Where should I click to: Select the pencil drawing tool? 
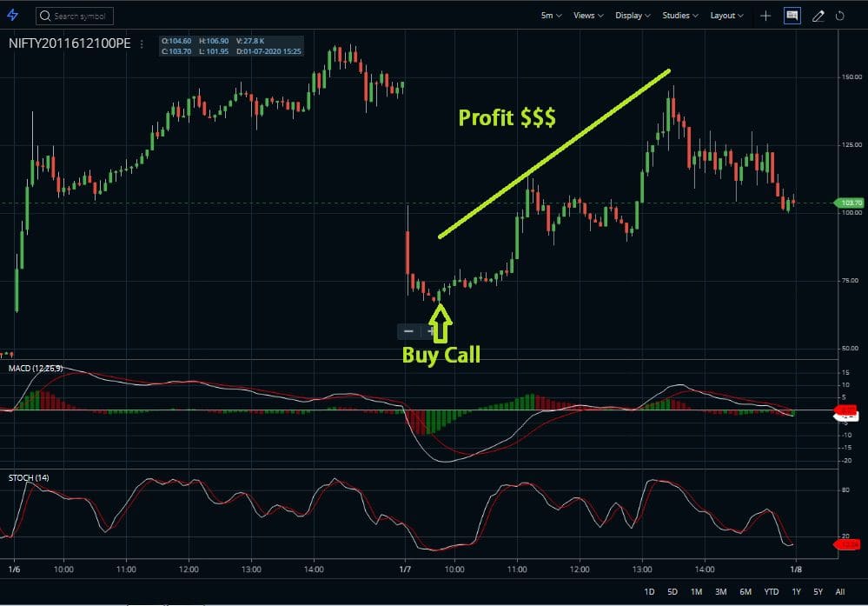[x=818, y=16]
